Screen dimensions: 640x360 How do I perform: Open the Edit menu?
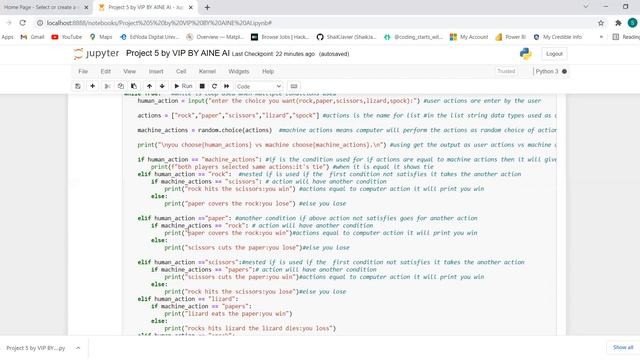(x=106, y=71)
